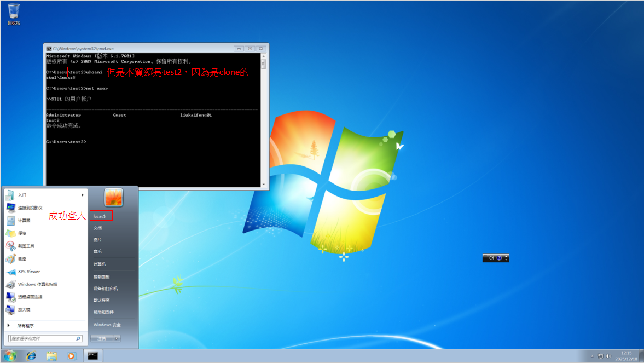Click the Show desktop button at the taskbar's far end

pyautogui.click(x=641, y=356)
